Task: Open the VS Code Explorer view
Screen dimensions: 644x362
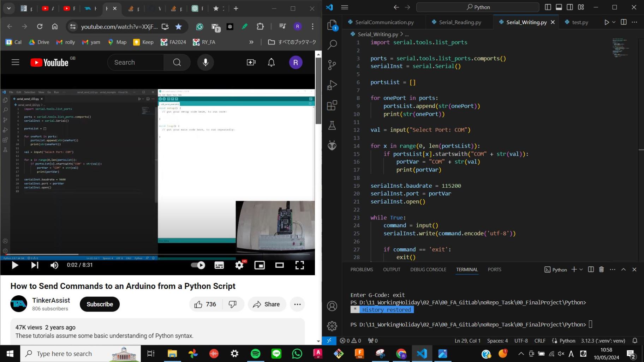Action: tap(332, 25)
